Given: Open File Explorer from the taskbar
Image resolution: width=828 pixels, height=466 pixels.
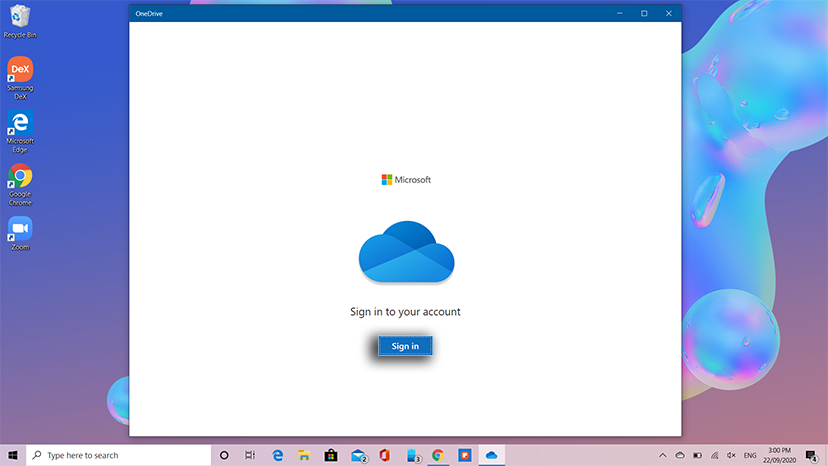Looking at the screenshot, I should pyautogui.click(x=304, y=455).
